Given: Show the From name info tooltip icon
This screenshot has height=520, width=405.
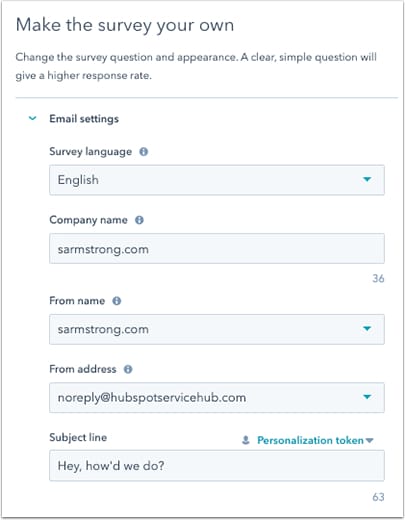Looking at the screenshot, I should tap(117, 301).
